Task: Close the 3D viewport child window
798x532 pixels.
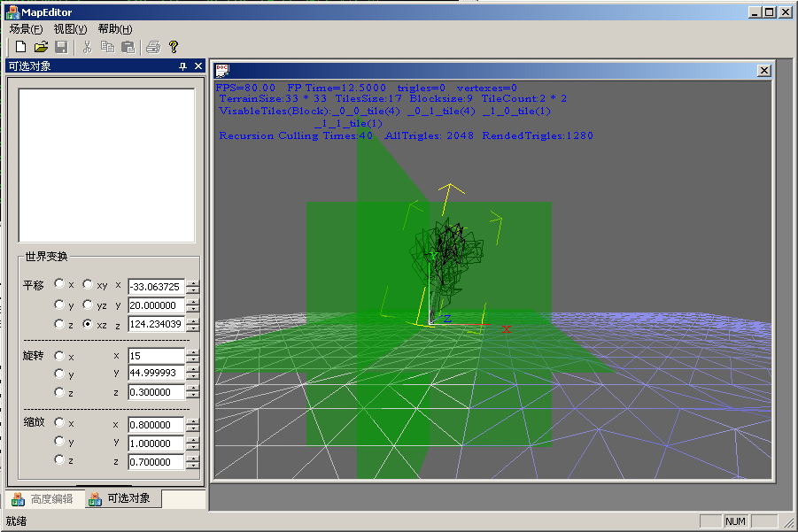Action: pyautogui.click(x=764, y=71)
